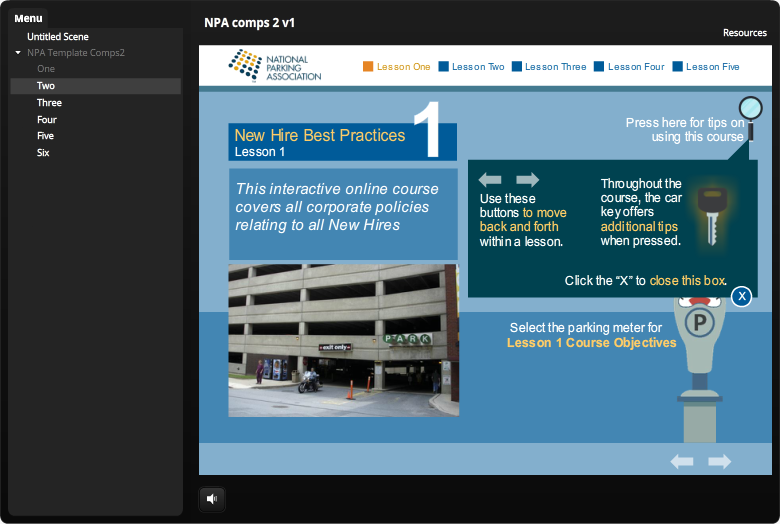Viewport: 780px width, 524px height.
Task: Click the orange Lesson One square
Action: click(x=368, y=67)
